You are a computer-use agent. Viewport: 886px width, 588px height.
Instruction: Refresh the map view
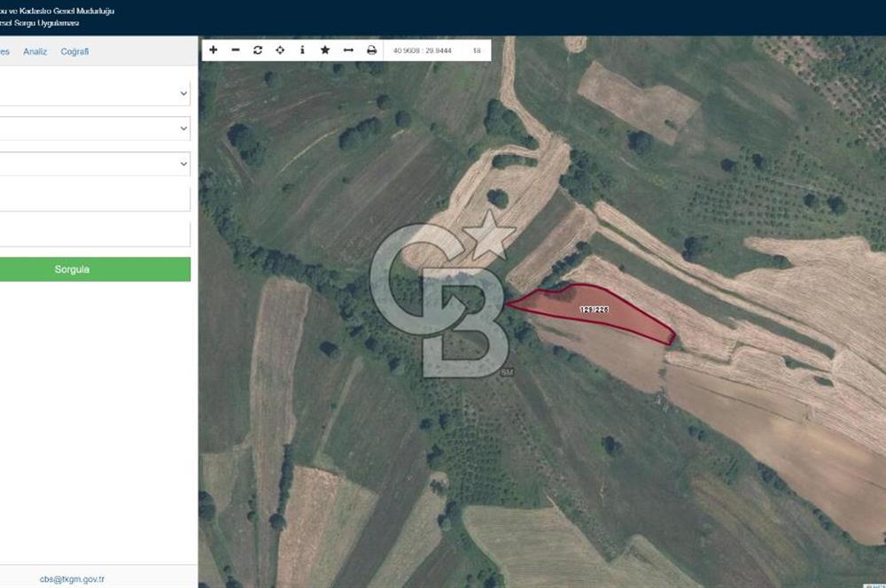pyautogui.click(x=258, y=50)
